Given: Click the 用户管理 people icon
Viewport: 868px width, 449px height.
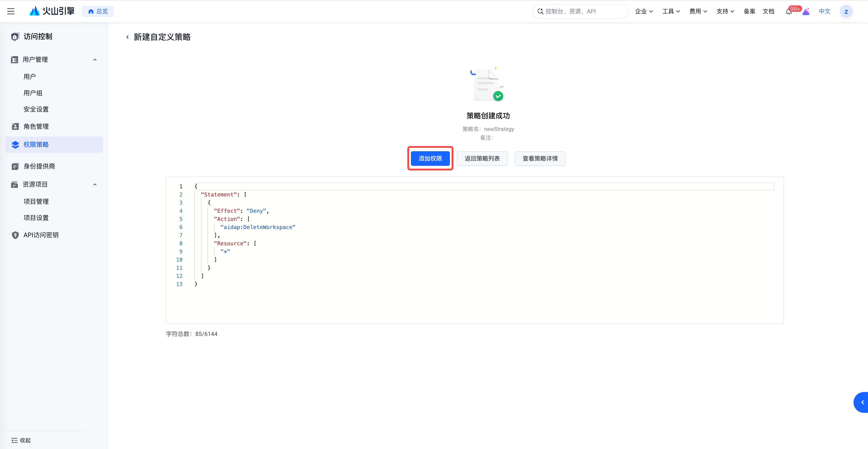Looking at the screenshot, I should pyautogui.click(x=14, y=60).
